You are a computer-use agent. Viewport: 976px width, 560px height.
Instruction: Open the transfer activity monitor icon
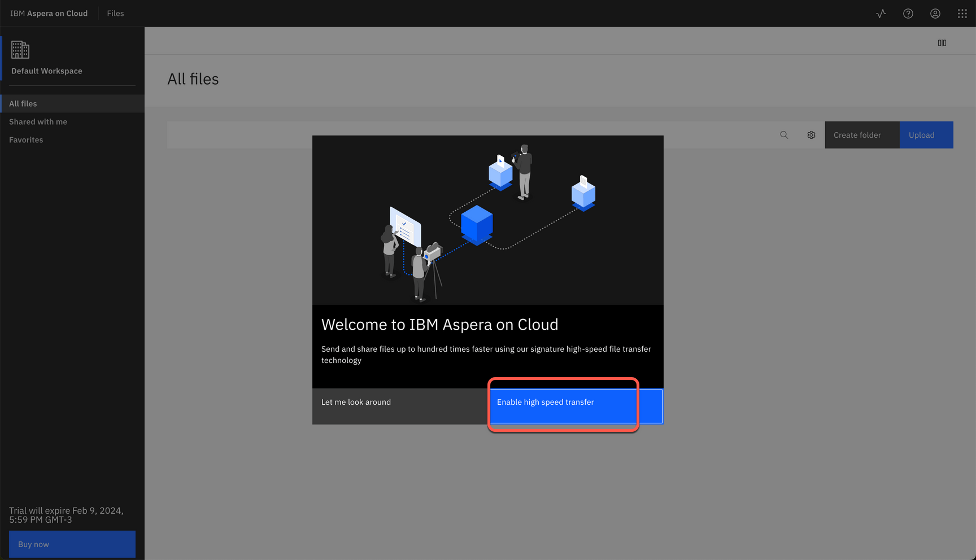[x=881, y=13]
